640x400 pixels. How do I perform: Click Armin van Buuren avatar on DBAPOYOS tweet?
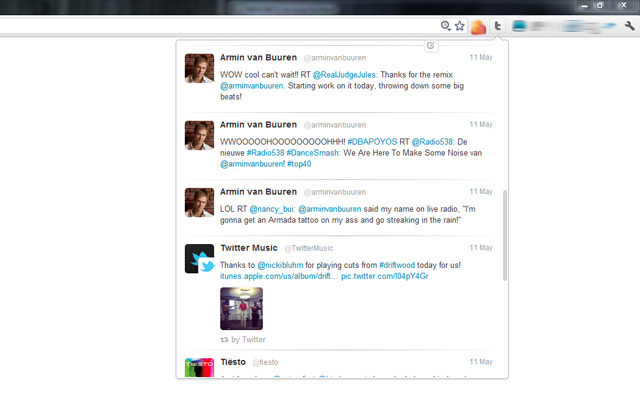199,135
